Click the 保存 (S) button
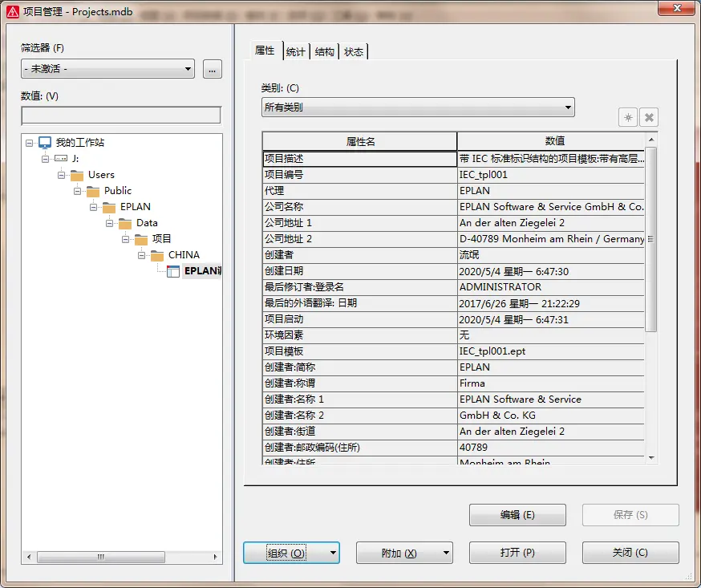This screenshot has height=588, width=701. [630, 515]
